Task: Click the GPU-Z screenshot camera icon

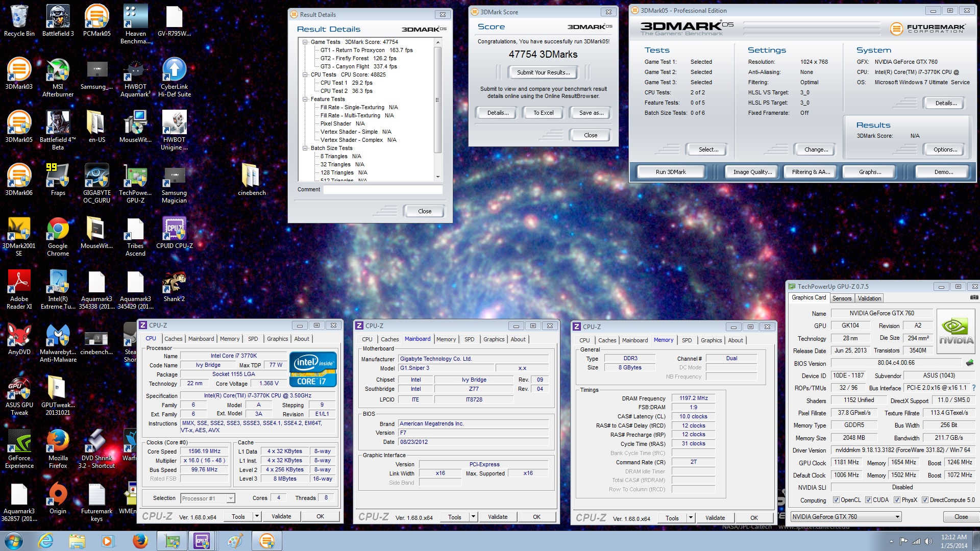Action: pos(974,297)
